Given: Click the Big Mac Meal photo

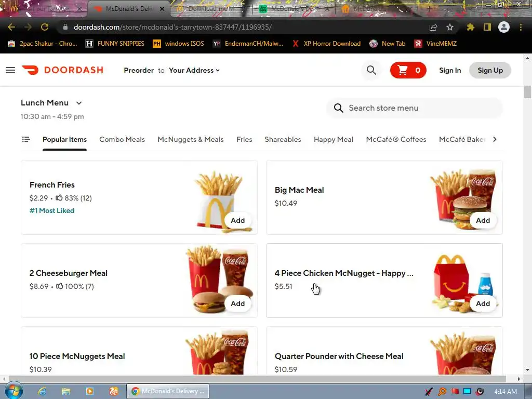Looking at the screenshot, I should [x=464, y=199].
